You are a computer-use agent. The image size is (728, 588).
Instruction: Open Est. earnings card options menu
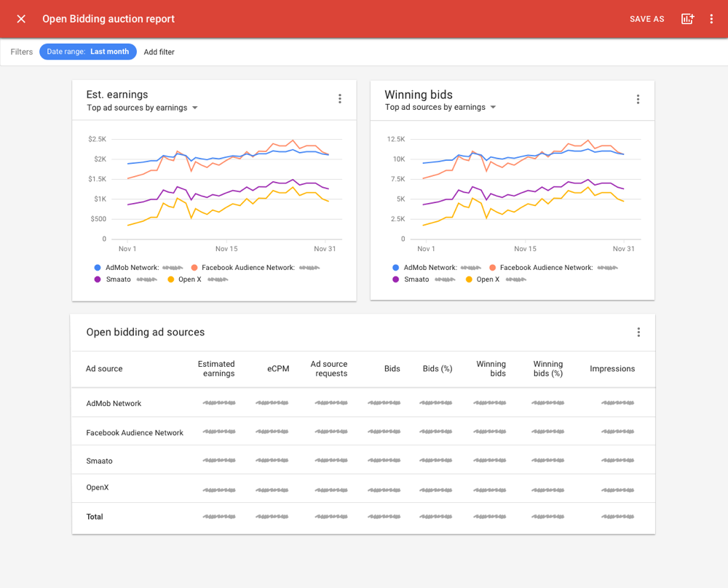[339, 99]
